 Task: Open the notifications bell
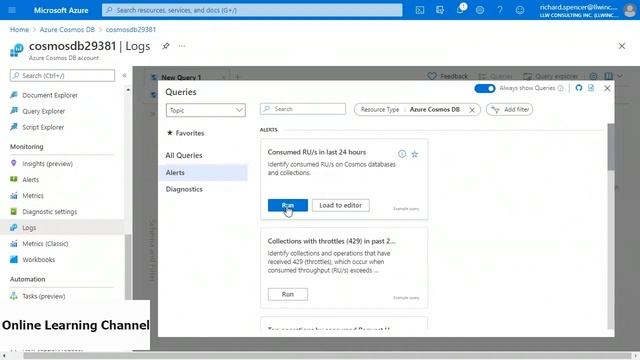tap(460, 9)
